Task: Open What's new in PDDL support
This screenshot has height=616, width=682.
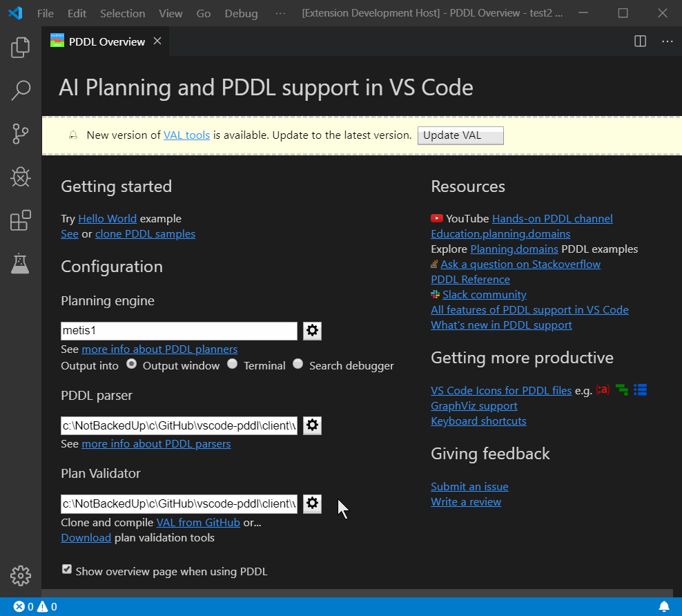Action: [502, 325]
